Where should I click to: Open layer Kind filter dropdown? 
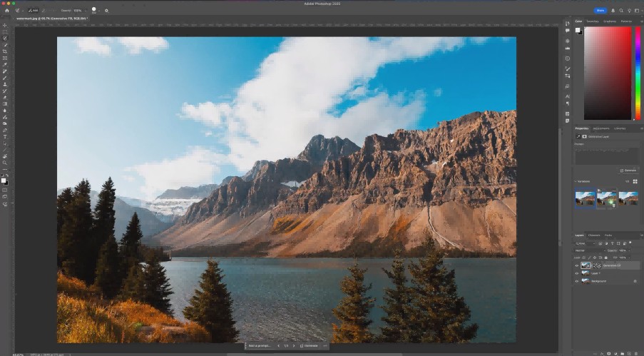[586, 243]
